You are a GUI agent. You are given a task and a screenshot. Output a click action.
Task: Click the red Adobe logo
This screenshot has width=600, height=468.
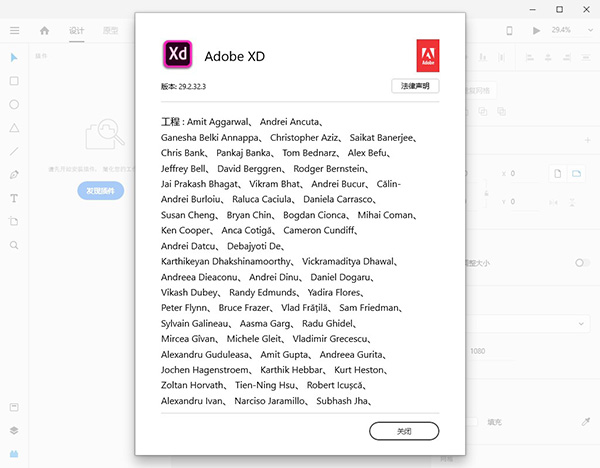[428, 55]
